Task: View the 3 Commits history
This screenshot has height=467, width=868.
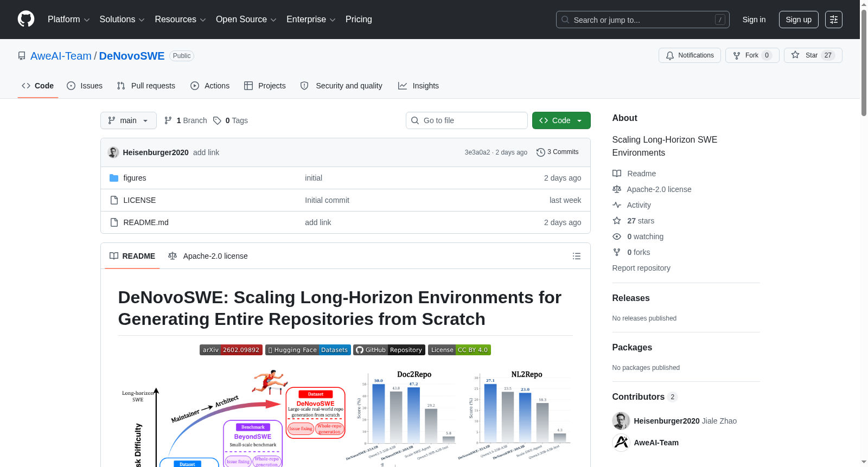Action: (x=558, y=152)
